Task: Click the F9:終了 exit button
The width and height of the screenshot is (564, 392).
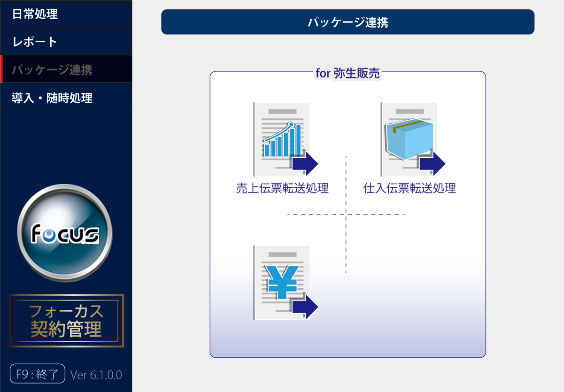Action: pos(37,374)
